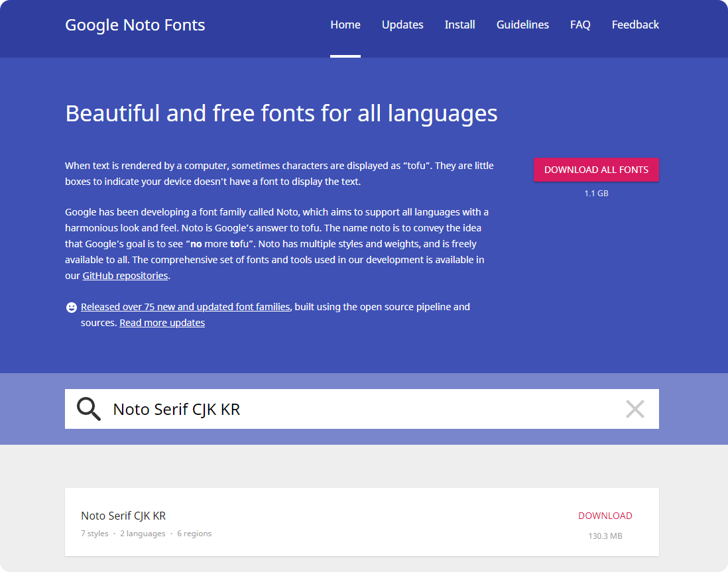Click the magnifier search icon
Image resolution: width=728 pixels, height=572 pixels.
[x=89, y=409]
